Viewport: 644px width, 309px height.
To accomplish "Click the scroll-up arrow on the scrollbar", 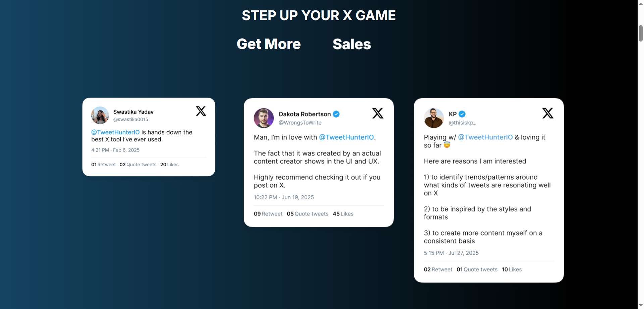I will [640, 3].
